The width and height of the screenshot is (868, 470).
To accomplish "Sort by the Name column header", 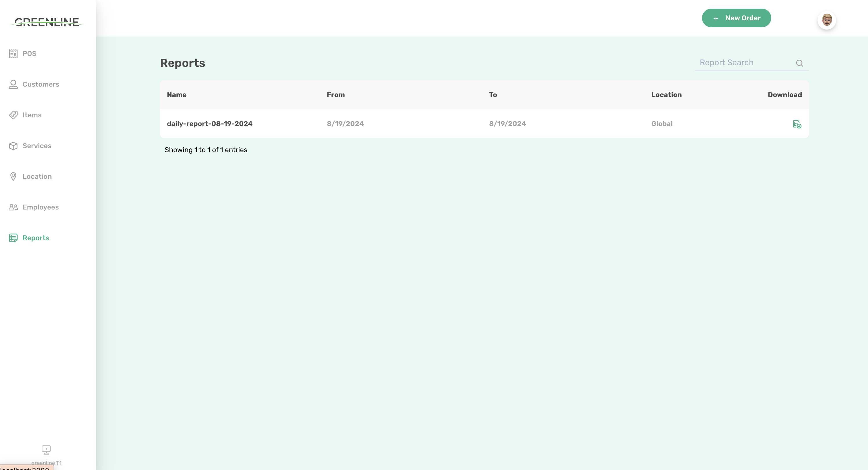I will 176,95.
